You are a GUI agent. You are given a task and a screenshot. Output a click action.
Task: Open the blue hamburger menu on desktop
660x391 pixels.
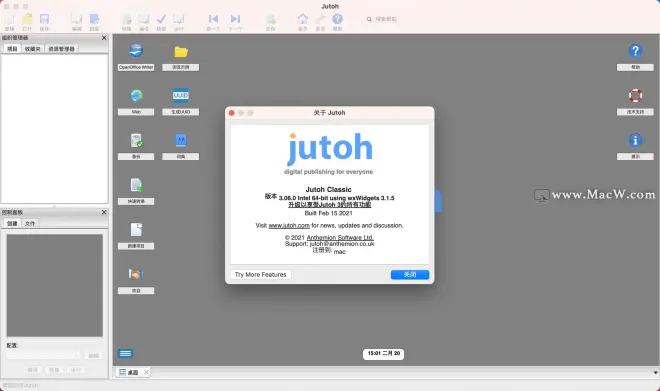125,353
